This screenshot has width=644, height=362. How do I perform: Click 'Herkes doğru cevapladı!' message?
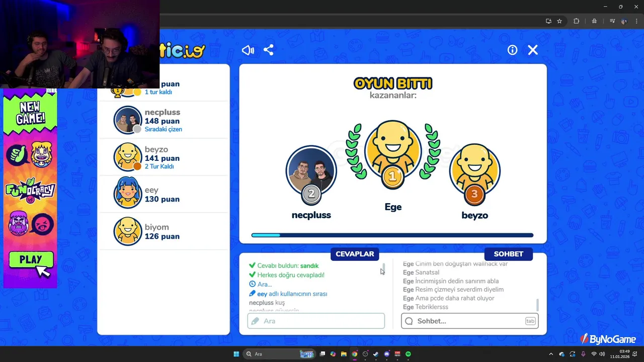coord(287,275)
